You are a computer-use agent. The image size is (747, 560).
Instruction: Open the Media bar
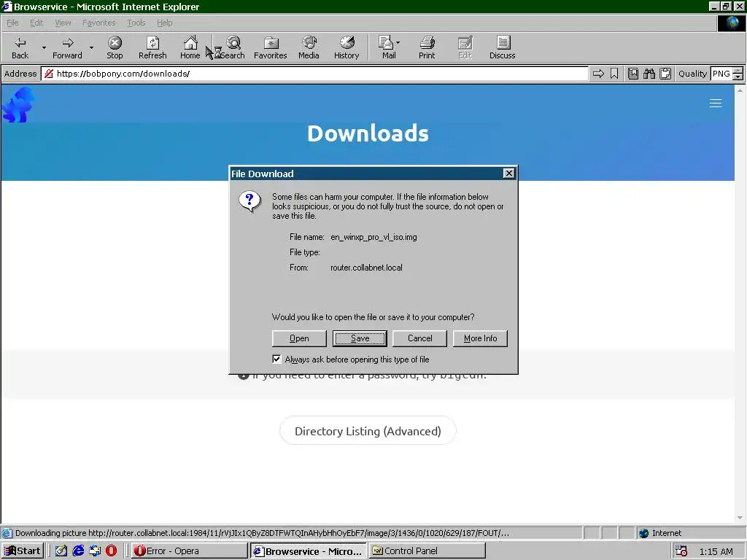[309, 47]
